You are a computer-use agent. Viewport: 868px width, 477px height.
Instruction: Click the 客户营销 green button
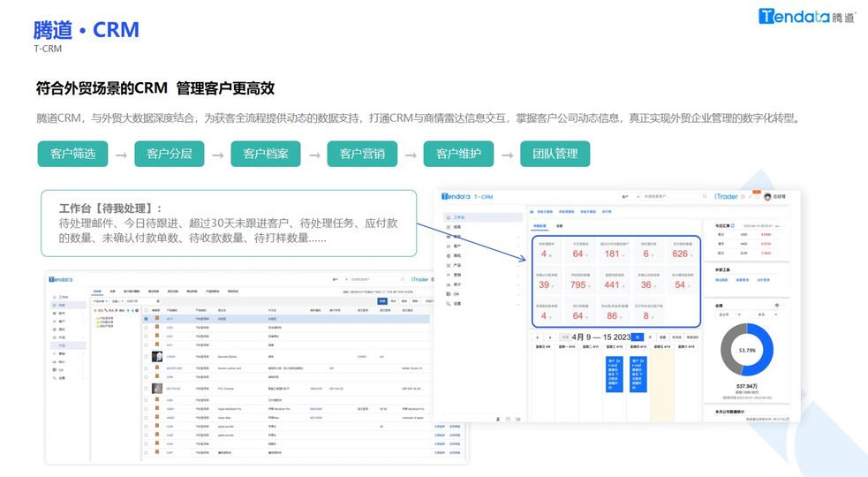pyautogui.click(x=362, y=154)
